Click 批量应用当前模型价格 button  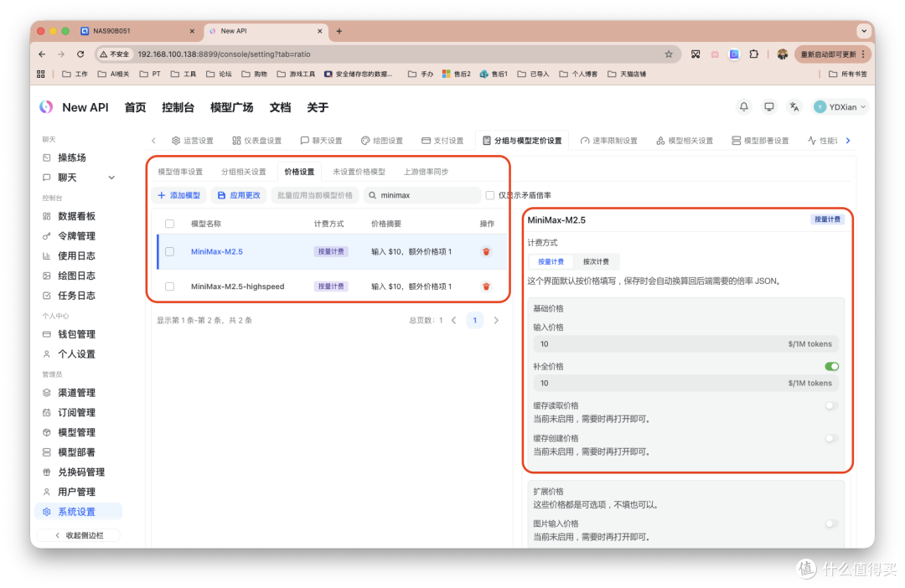(x=315, y=196)
